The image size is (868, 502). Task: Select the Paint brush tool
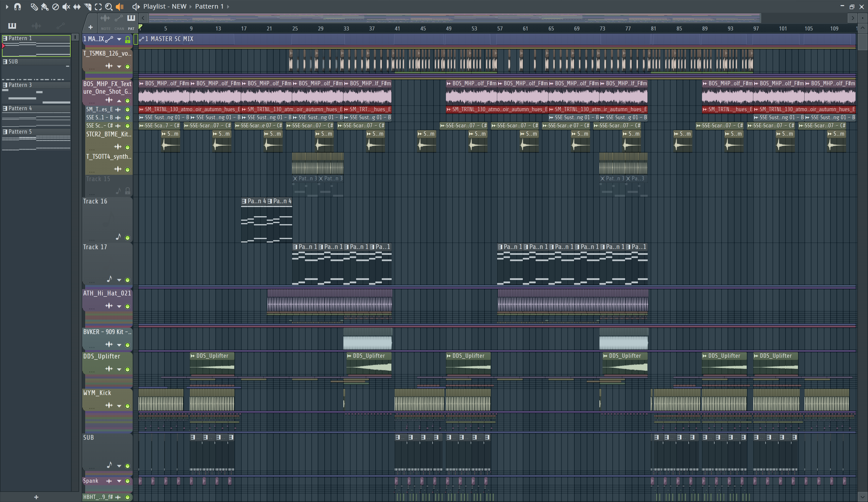[44, 7]
